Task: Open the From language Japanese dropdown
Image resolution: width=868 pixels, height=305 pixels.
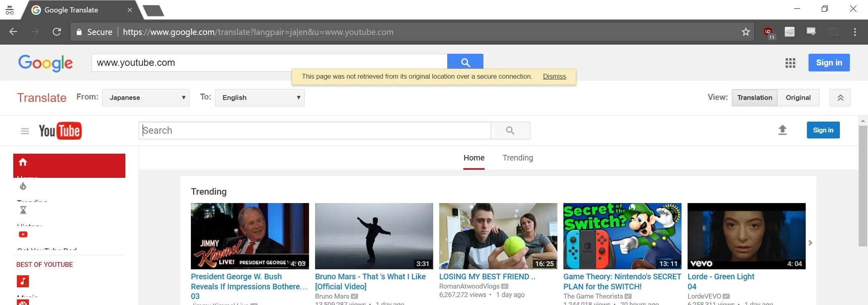Action: point(146,98)
